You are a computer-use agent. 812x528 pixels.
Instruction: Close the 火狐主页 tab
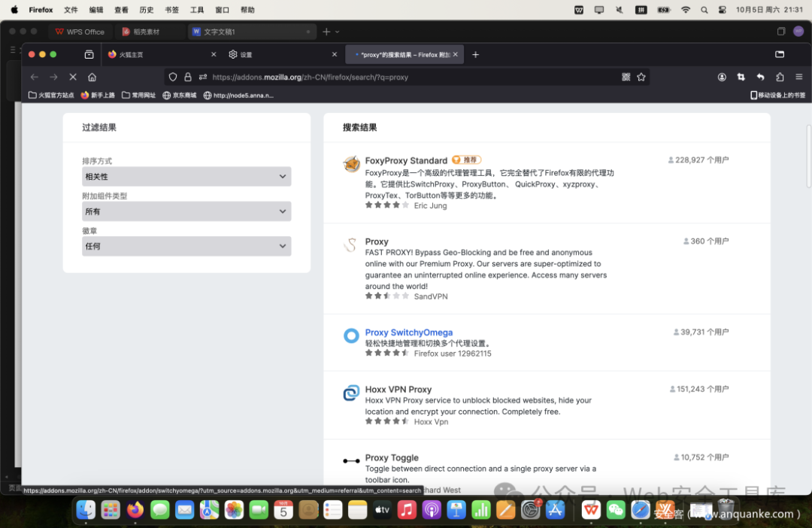214,54
